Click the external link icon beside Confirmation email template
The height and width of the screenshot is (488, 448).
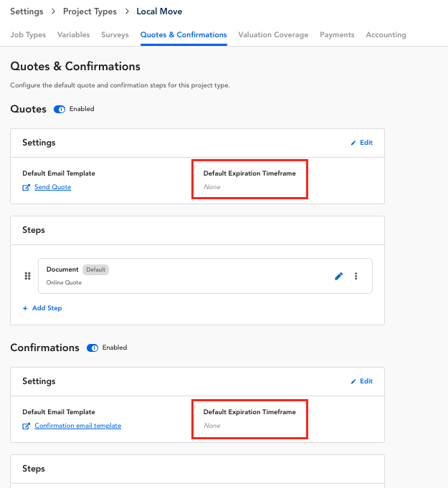click(27, 426)
